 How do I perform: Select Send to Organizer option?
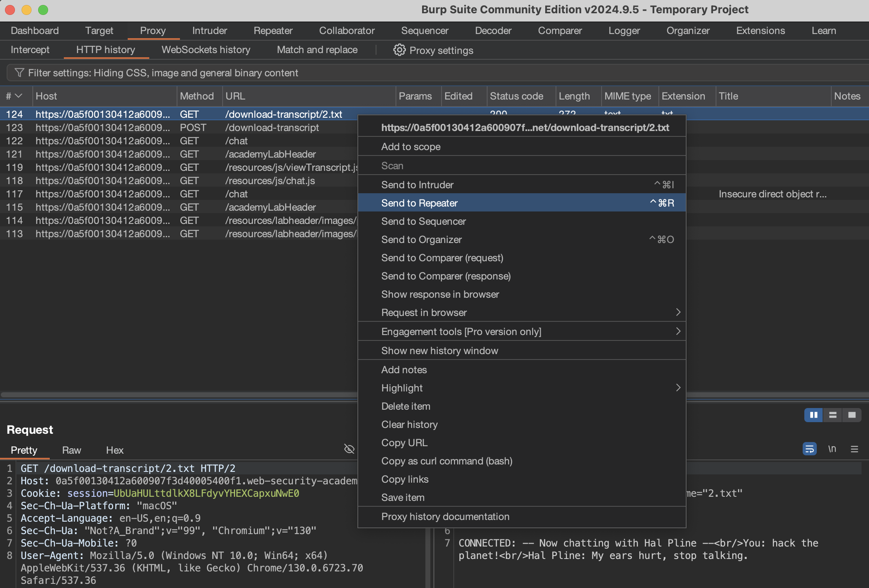[x=522, y=239]
